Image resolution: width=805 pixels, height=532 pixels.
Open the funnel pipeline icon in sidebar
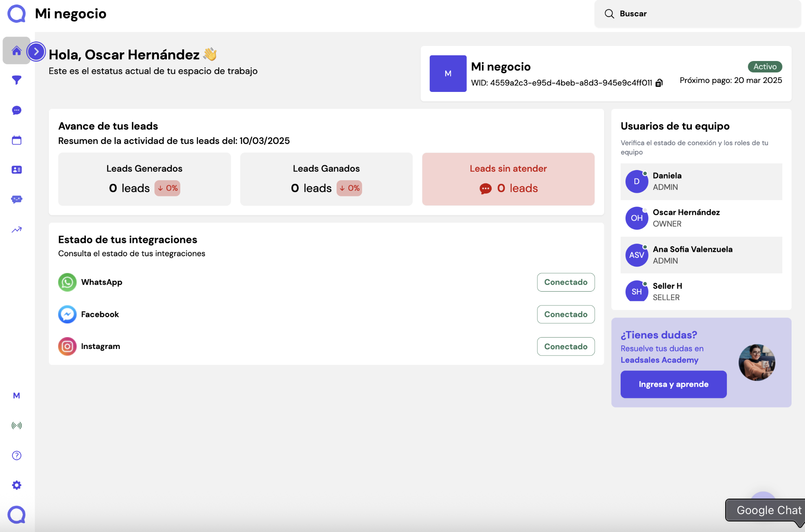[16, 80]
